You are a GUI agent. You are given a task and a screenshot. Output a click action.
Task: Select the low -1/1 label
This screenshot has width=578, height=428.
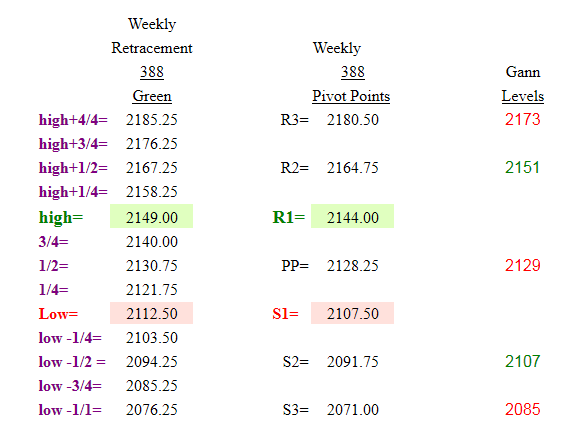(x=70, y=410)
